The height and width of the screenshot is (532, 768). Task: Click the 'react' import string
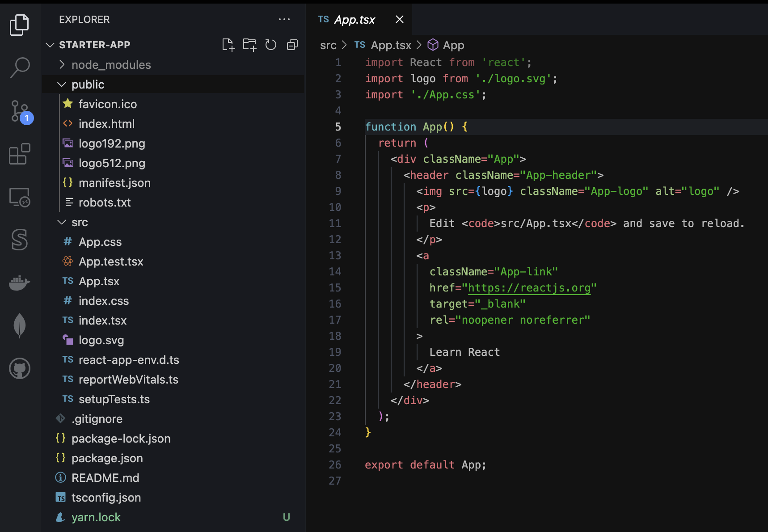[x=503, y=63]
